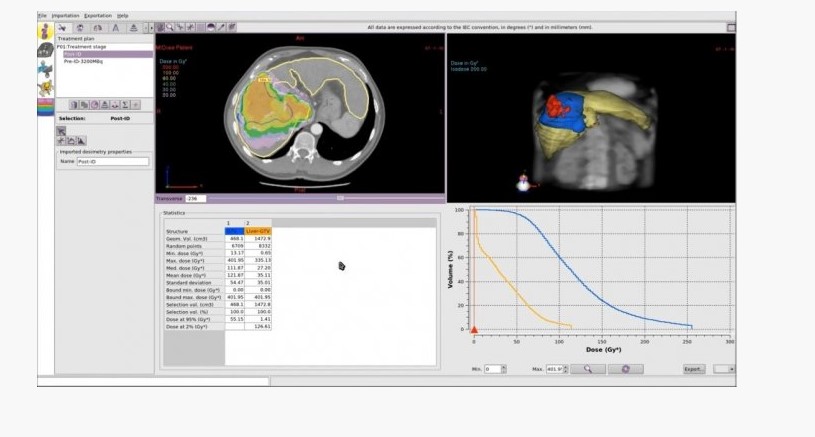Image resolution: width=815 pixels, height=437 pixels.
Task: Click the half-sphere icon in viewer toolbar
Action: coord(211,28)
